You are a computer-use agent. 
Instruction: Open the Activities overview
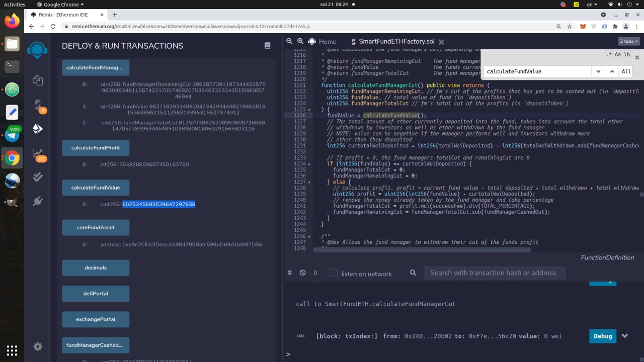tap(14, 5)
